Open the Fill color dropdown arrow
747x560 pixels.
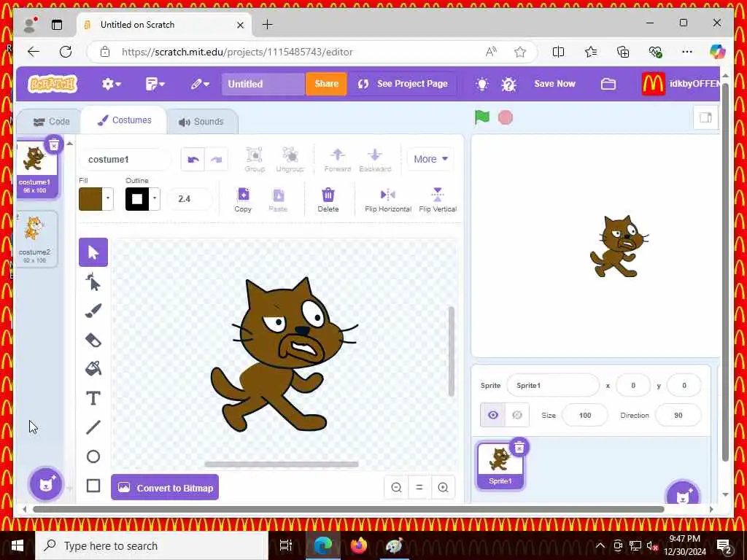tap(108, 198)
